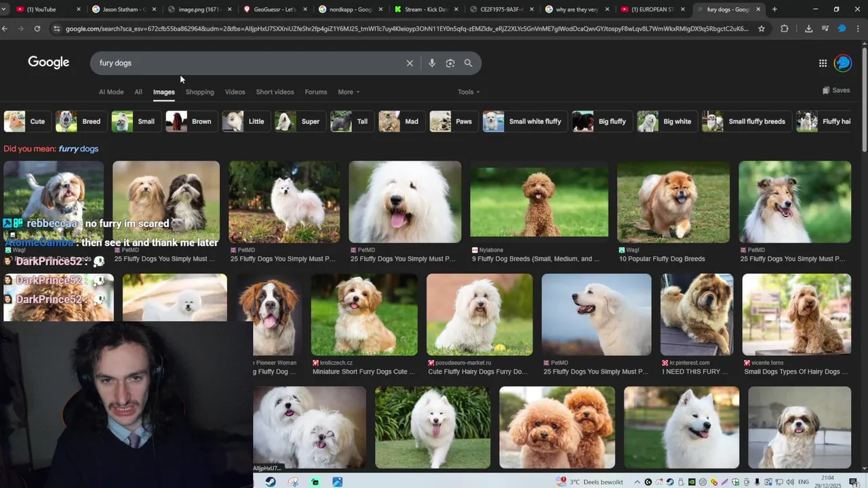Select the Big fluffy chip

(x=601, y=121)
